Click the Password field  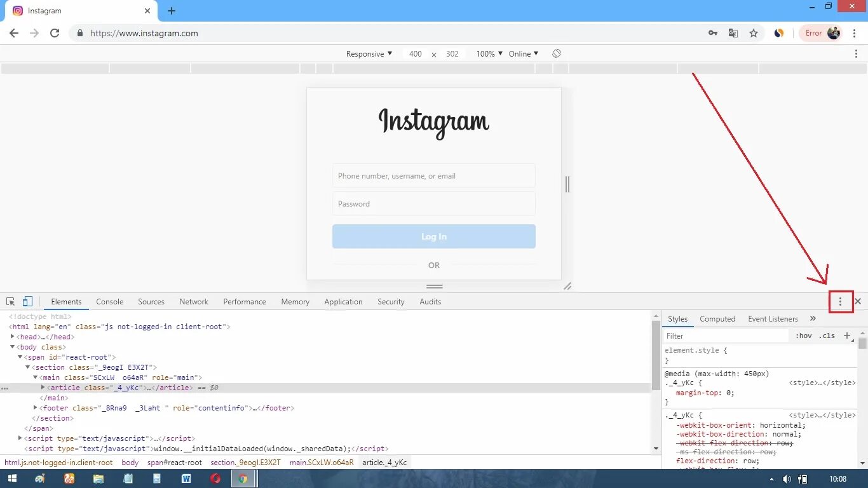434,204
